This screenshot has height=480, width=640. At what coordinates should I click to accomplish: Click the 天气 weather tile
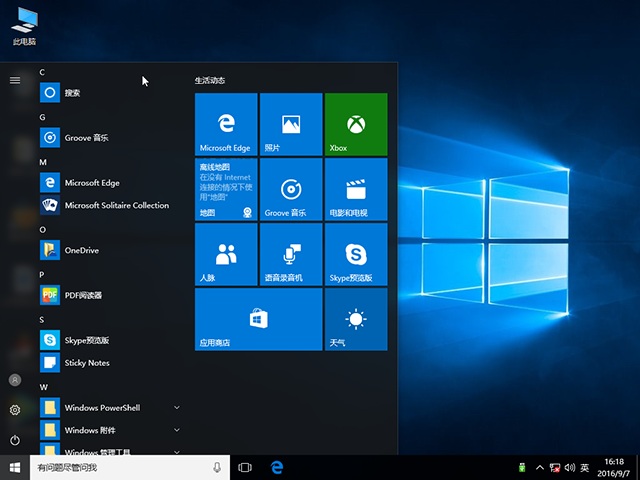coord(355,319)
